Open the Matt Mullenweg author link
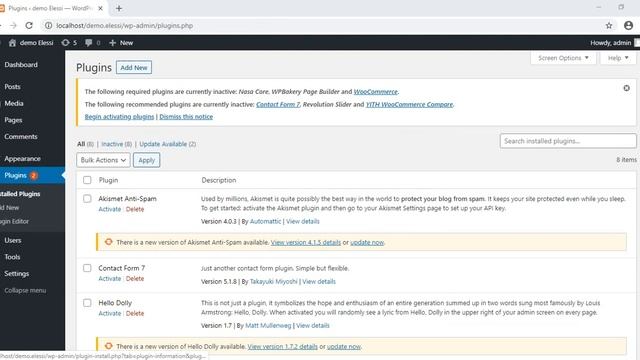The width and height of the screenshot is (640, 360). click(268, 325)
